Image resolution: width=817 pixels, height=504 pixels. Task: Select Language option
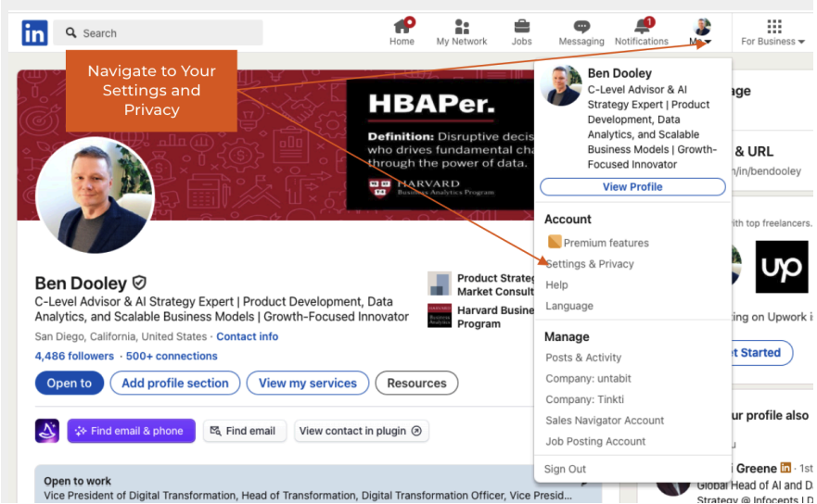coord(569,306)
